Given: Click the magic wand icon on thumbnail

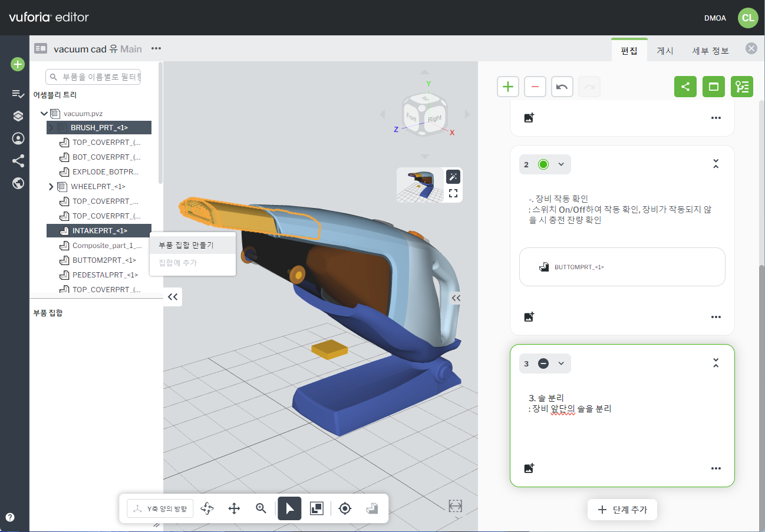Looking at the screenshot, I should (453, 177).
